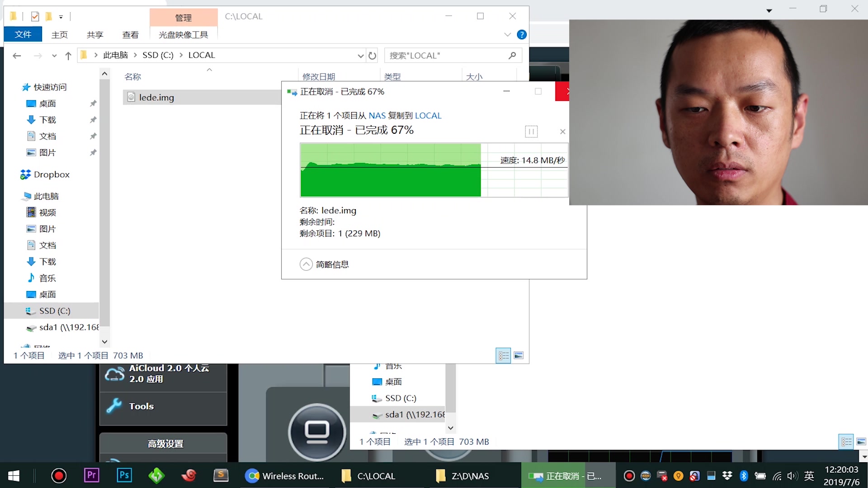This screenshot has height=488, width=868.
Task: Launch Photoshop from the taskbar
Action: coord(123,475)
